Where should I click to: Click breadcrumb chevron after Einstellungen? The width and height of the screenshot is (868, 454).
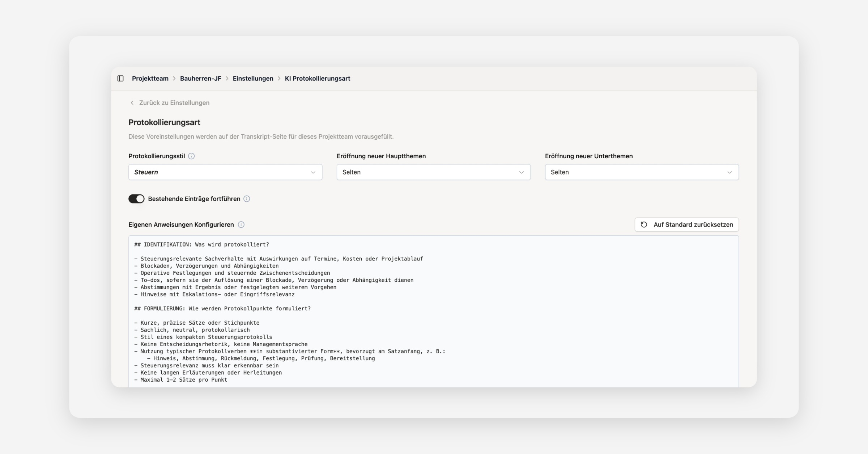(x=279, y=79)
